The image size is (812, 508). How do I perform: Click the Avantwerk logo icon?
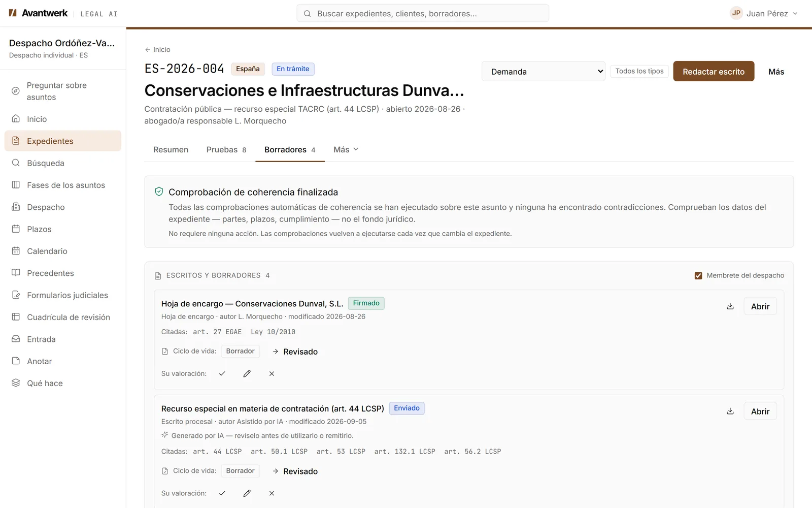point(13,13)
